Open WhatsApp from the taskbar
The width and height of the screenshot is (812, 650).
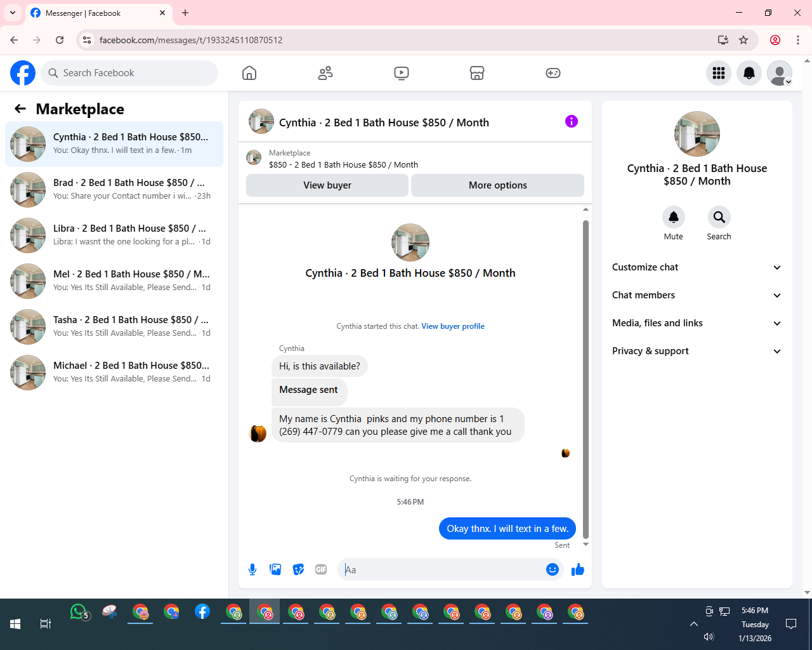coord(79,612)
